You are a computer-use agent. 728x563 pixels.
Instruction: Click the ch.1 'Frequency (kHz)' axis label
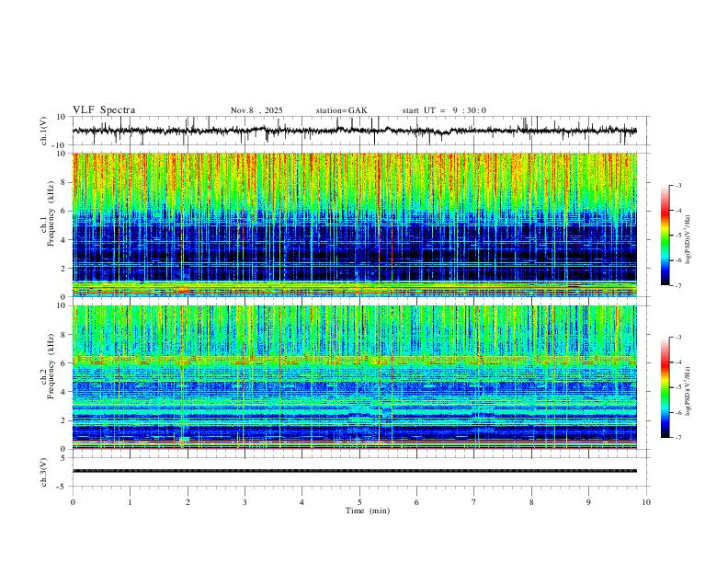[x=51, y=214]
